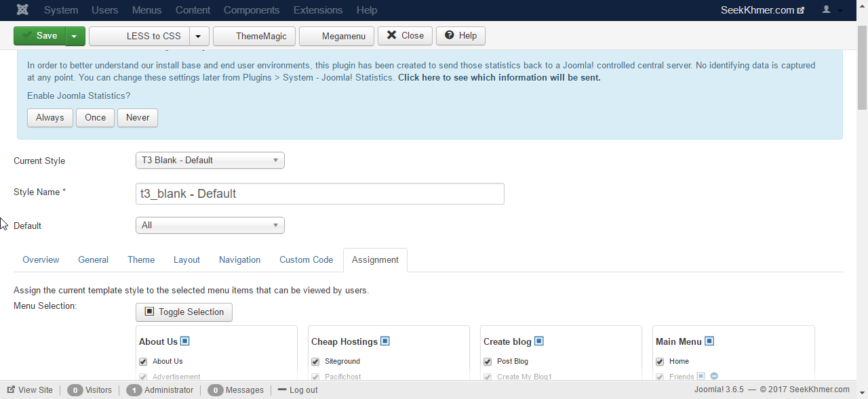
Task: Toggle selection for Main Menu group
Action: pyautogui.click(x=709, y=341)
